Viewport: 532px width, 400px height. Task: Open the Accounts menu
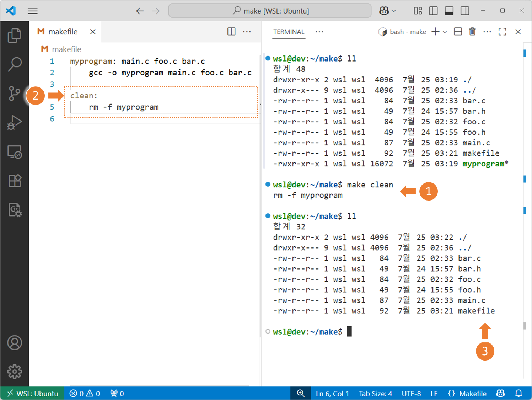click(x=15, y=343)
